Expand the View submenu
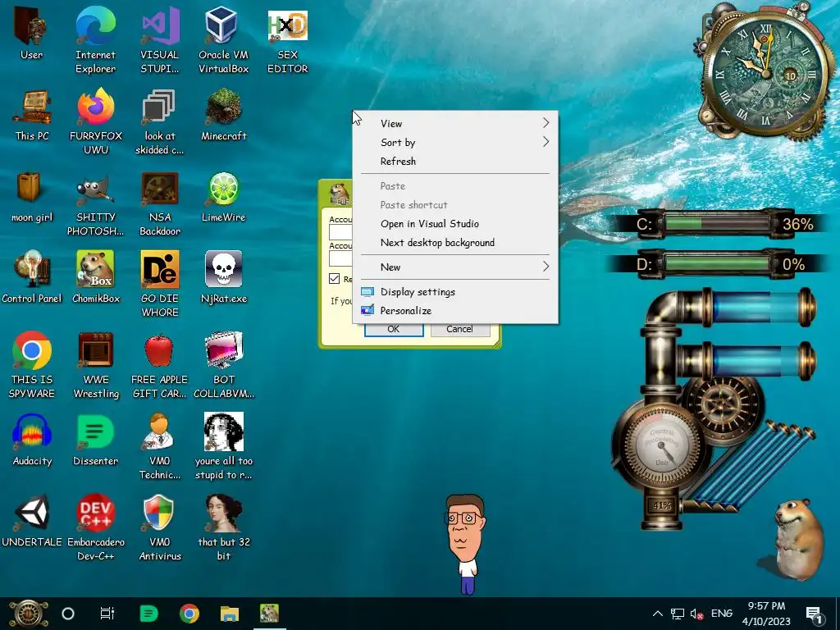 point(454,123)
